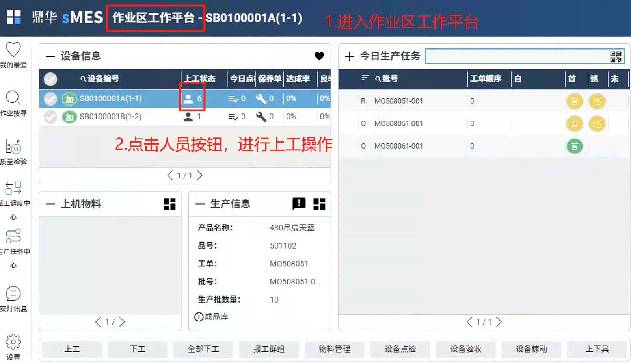Click 批号 column search header
This screenshot has height=364, width=631.
pyautogui.click(x=387, y=79)
